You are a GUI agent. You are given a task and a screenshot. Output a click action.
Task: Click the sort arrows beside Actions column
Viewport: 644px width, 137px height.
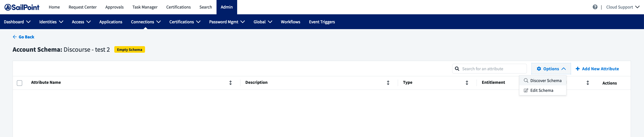coord(588,83)
